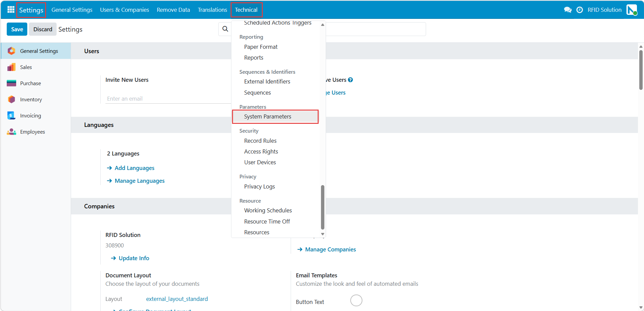Select General Settings in the sidebar
Viewport: 644px width, 311px height.
[x=36, y=51]
